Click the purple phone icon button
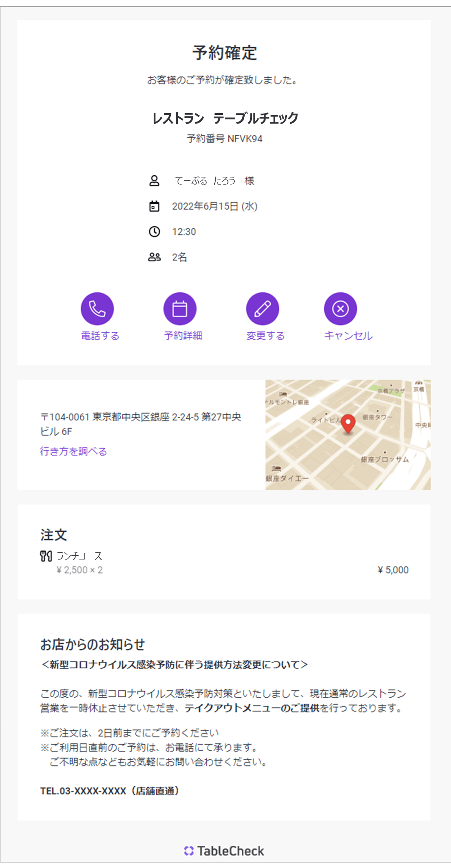Viewport: 451px width, 868px height. (97, 309)
